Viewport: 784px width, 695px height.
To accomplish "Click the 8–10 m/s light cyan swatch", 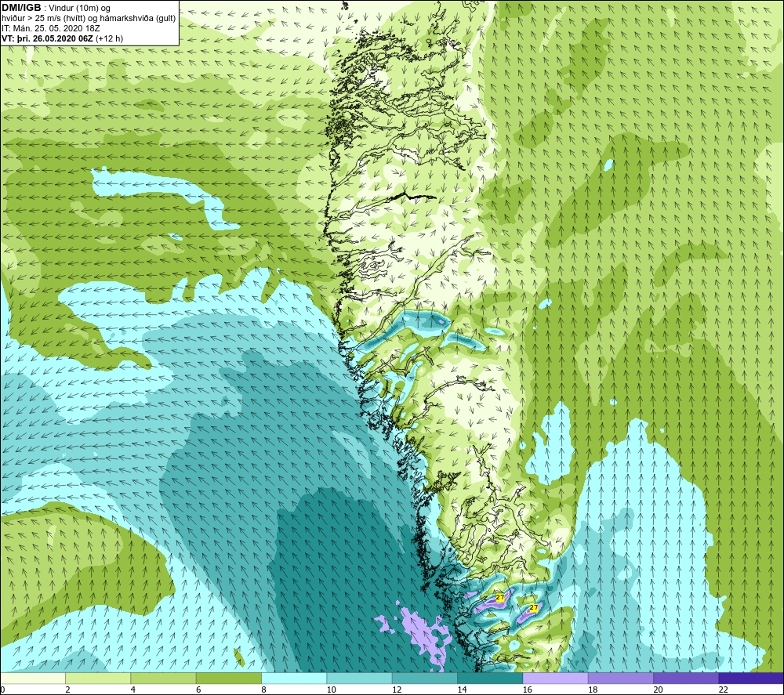I will [x=294, y=678].
